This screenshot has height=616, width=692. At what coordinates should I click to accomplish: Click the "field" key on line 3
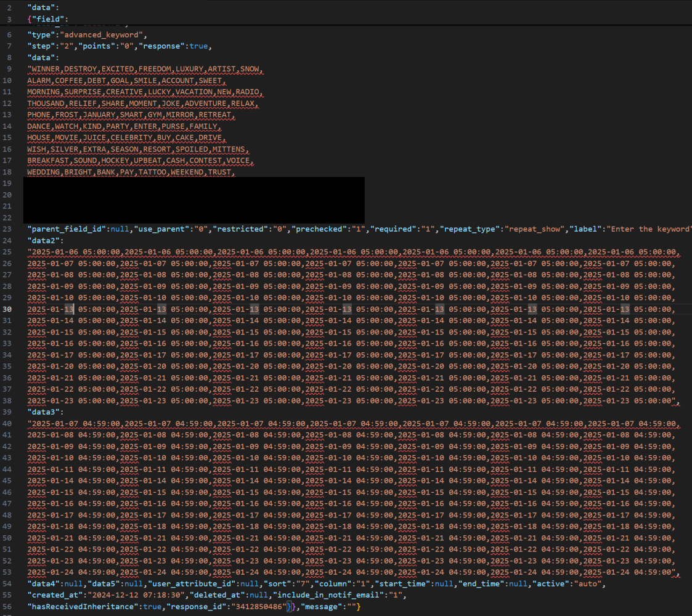(48, 19)
